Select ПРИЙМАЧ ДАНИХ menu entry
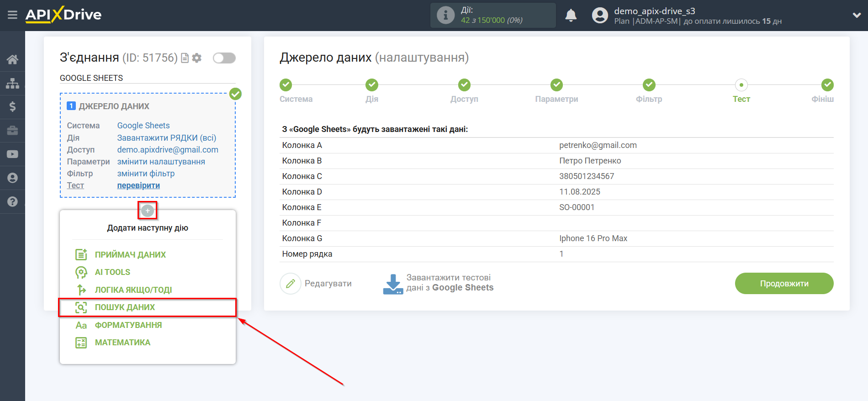Screen dimensions: 868x401 tap(130, 254)
